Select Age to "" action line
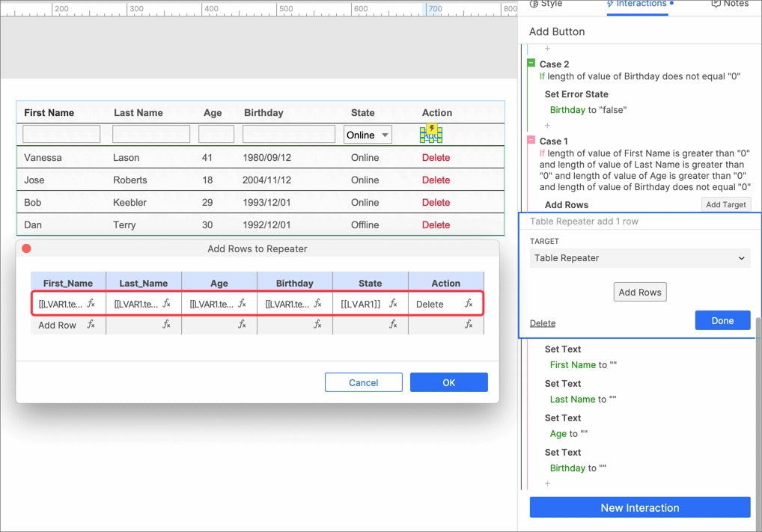This screenshot has height=532, width=762. 569,434
